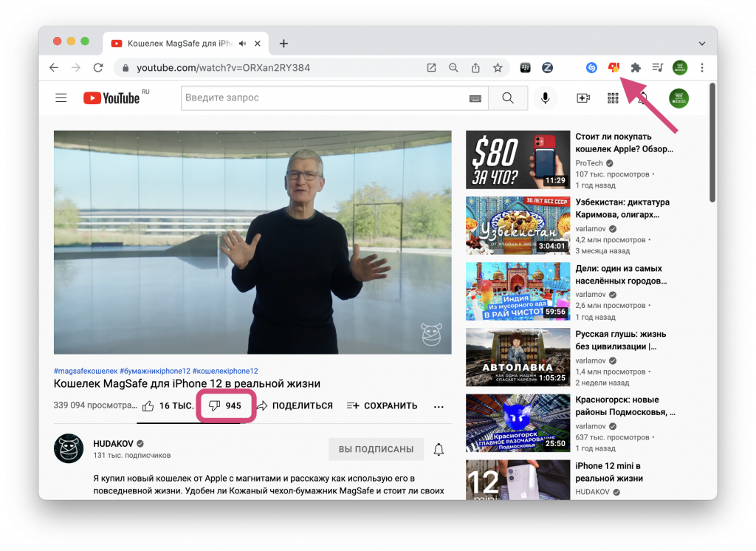
Task: Open the YouTube account avatar menu
Action: pos(679,98)
